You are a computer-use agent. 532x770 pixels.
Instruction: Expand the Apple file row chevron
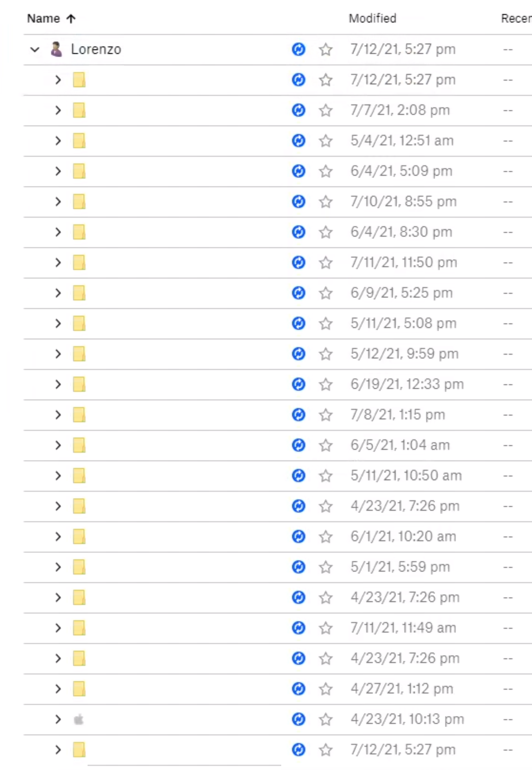[58, 719]
